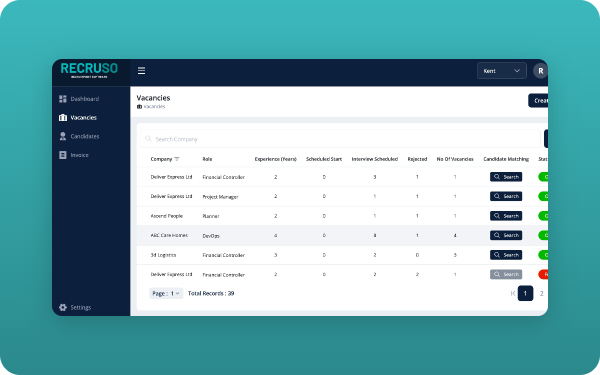This screenshot has width=600, height=375.
Task: Select Vacancies in the sidebar
Action: click(x=78, y=117)
